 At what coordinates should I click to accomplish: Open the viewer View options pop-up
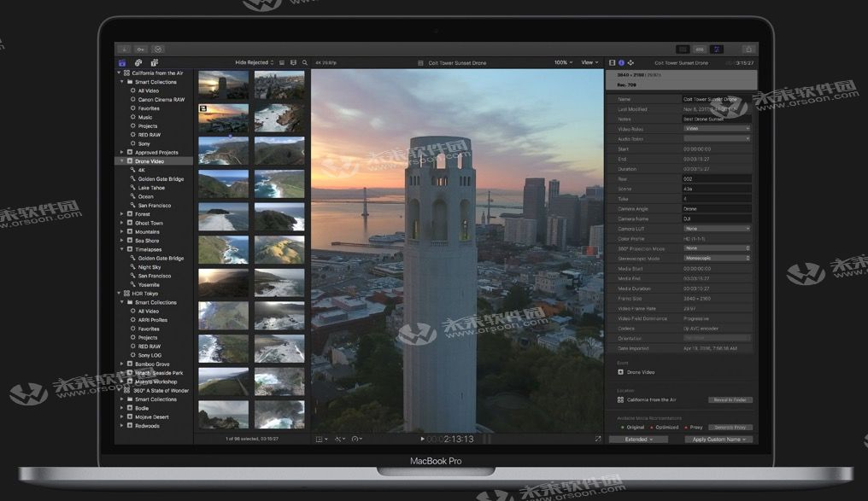[x=589, y=63]
